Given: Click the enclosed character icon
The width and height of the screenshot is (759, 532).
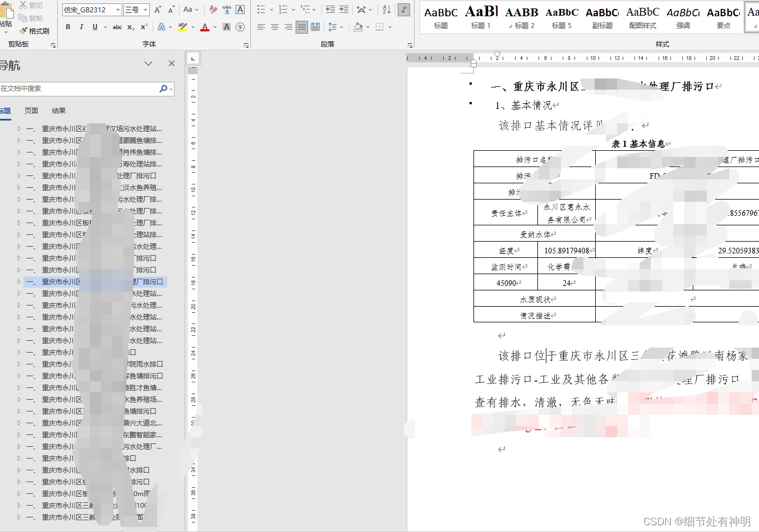Looking at the screenshot, I should point(240,26).
